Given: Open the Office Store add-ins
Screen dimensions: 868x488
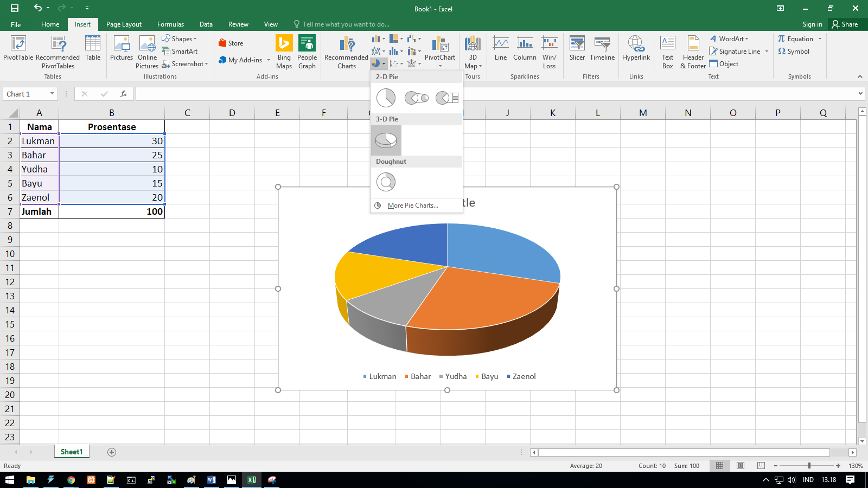Looking at the screenshot, I should click(231, 42).
